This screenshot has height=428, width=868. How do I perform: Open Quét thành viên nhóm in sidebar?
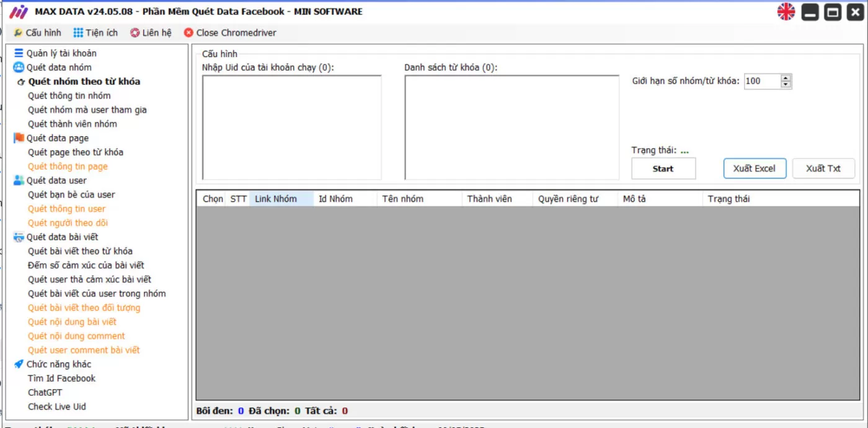tap(72, 124)
